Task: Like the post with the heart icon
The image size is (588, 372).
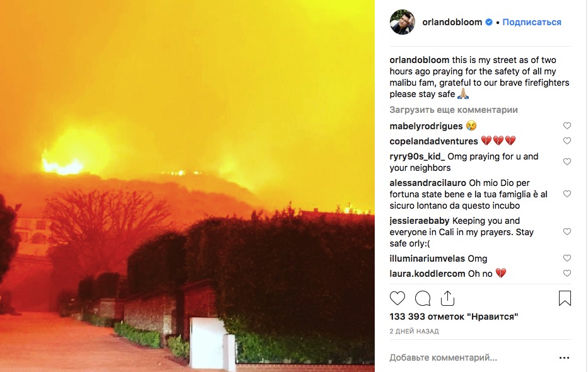Action: [x=397, y=298]
